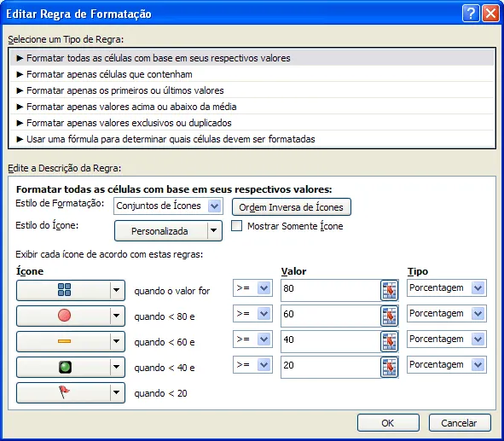
Task: Click range selector icon beside value 60
Action: (389, 316)
